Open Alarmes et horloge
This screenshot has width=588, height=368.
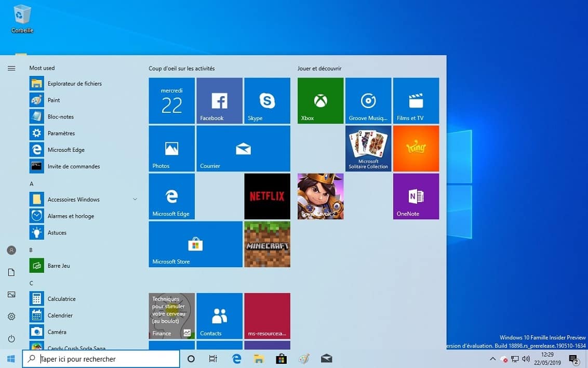pos(83,216)
